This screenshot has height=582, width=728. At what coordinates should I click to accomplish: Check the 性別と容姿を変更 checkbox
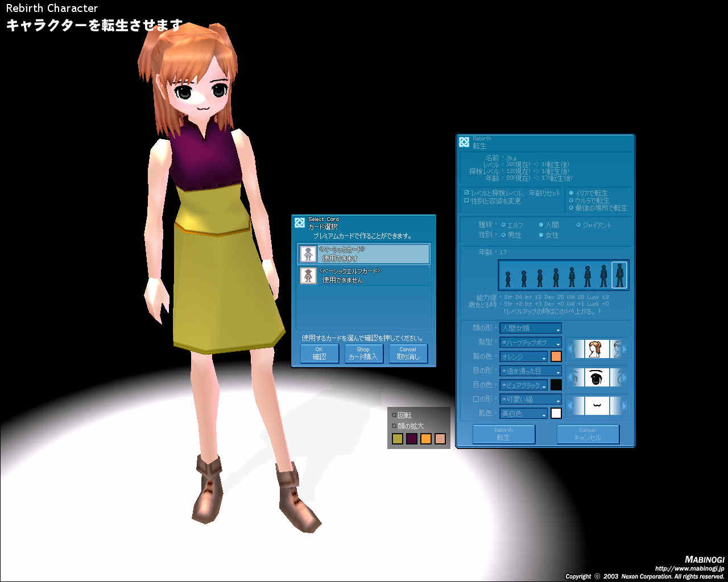pyautogui.click(x=466, y=201)
